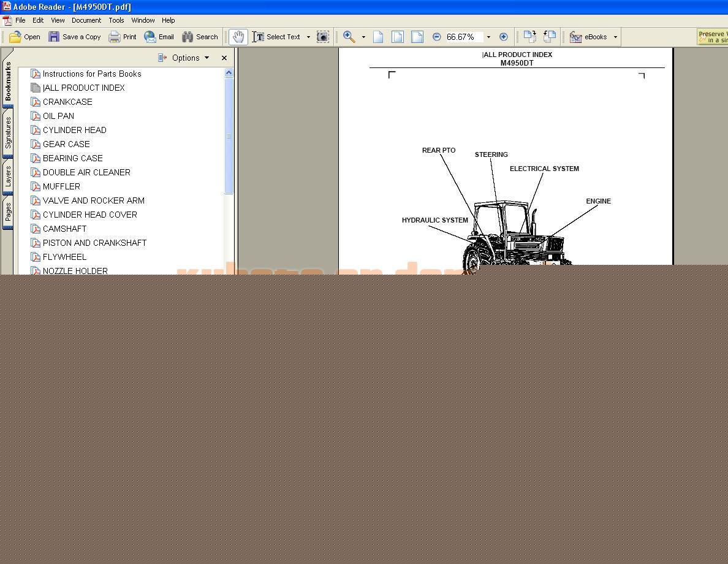This screenshot has height=564, width=728.
Task: Open the ALL PRODUCT INDEX bookmark
Action: 83,88
